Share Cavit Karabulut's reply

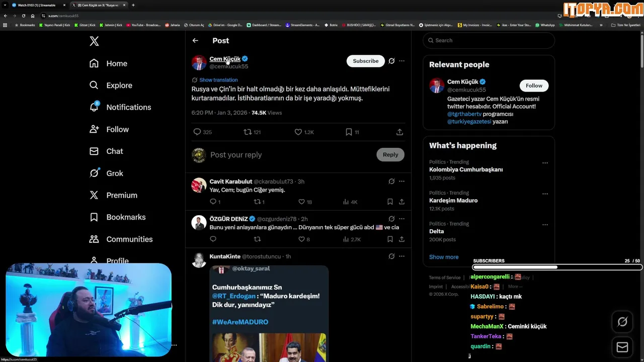coord(401,202)
